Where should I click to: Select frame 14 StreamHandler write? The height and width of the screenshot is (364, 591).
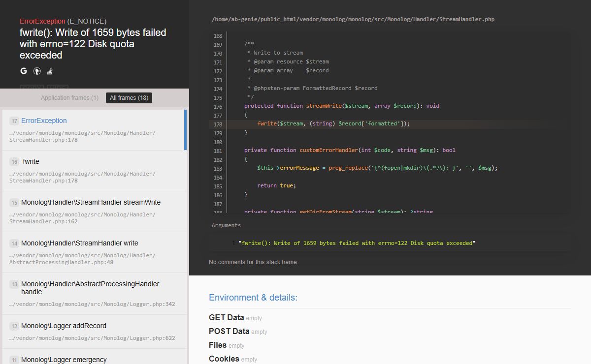point(95,252)
